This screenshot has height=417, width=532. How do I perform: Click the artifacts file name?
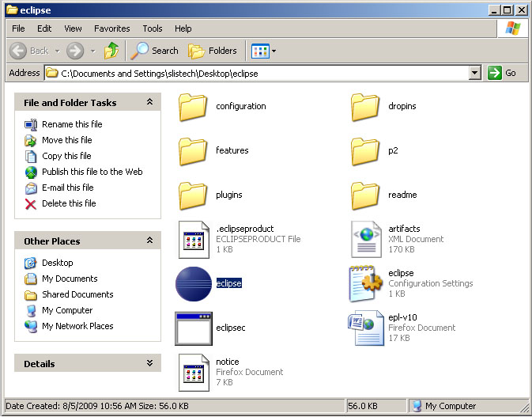click(x=404, y=229)
